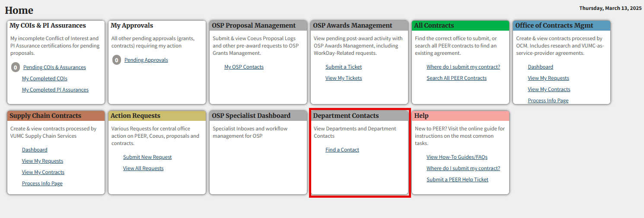644x218 pixels.
Task: Click the green All Contracts header
Action: click(x=461, y=25)
